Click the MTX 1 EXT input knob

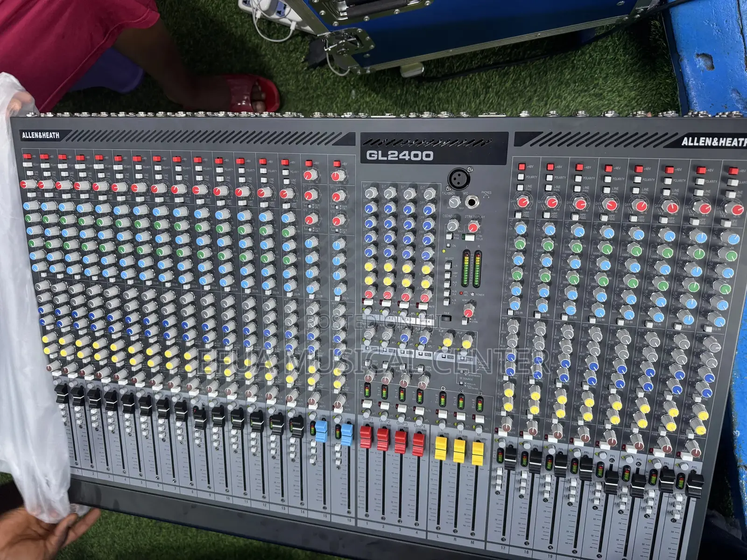[x=371, y=192]
